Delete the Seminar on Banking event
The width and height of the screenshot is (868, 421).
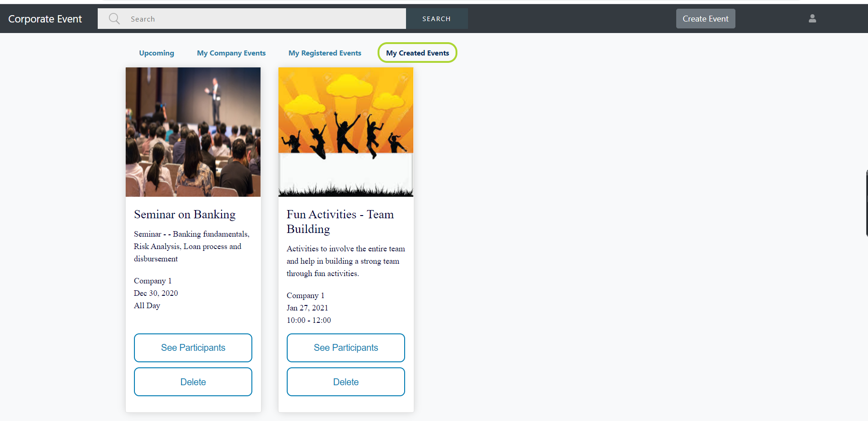tap(193, 382)
